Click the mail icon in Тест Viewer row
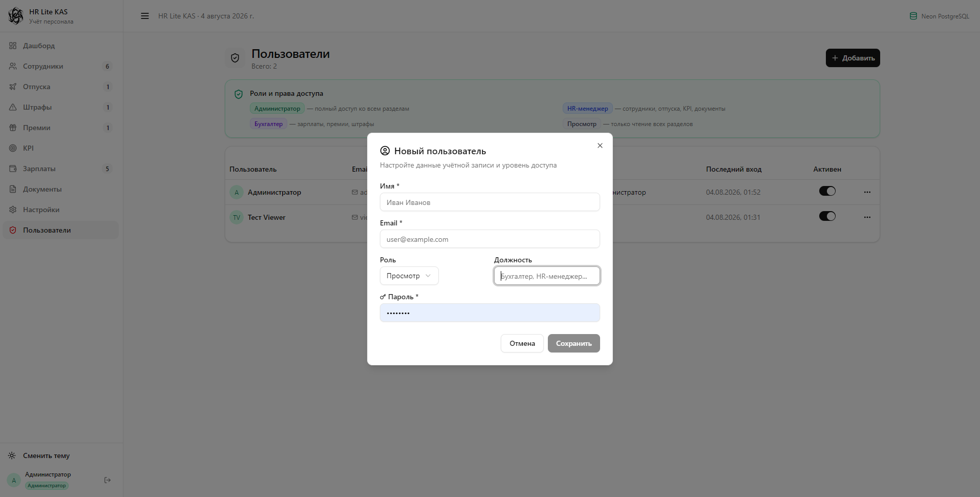This screenshot has height=497, width=980. pyautogui.click(x=355, y=217)
